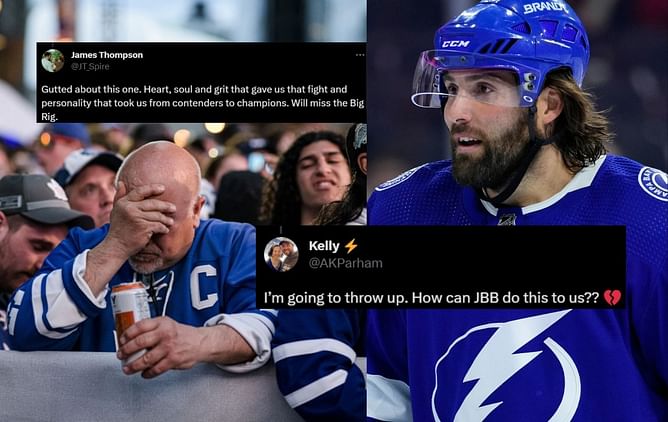Open the @AKParham handle link
The width and height of the screenshot is (668, 422).
click(x=346, y=263)
